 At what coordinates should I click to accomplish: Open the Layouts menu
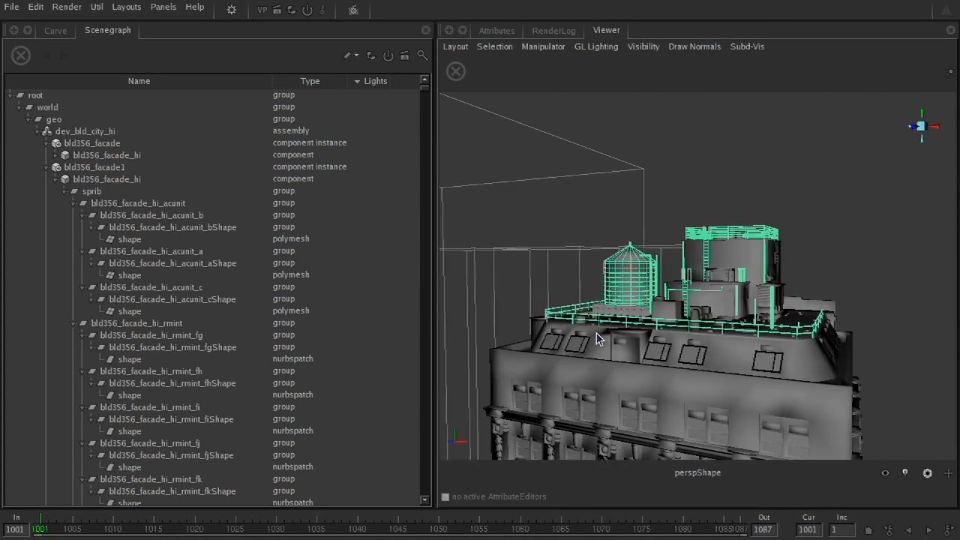[126, 7]
